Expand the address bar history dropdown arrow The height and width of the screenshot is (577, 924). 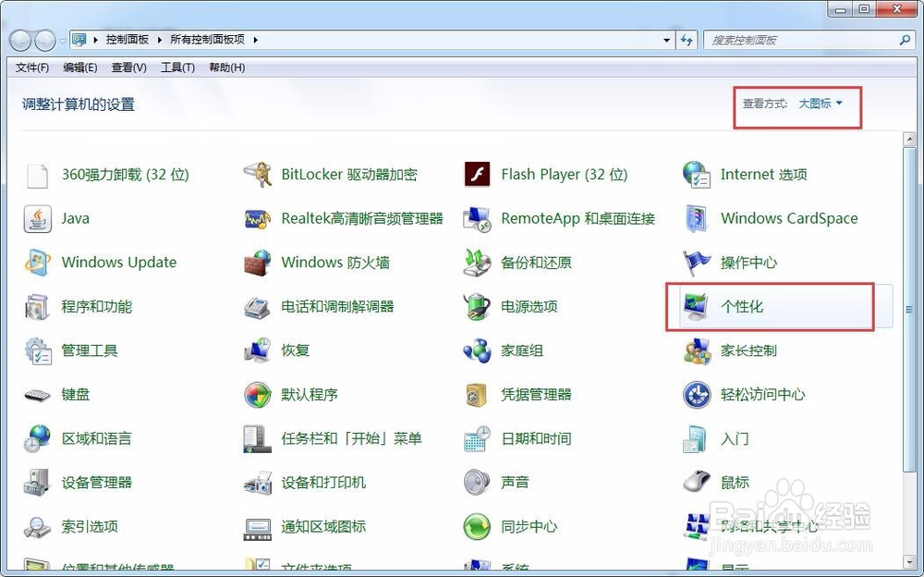(x=666, y=40)
